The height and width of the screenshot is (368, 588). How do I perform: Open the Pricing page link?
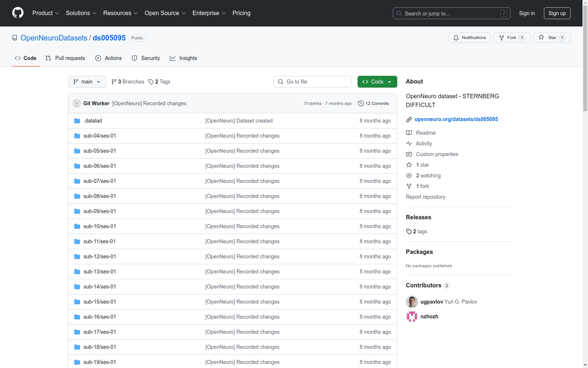(241, 13)
